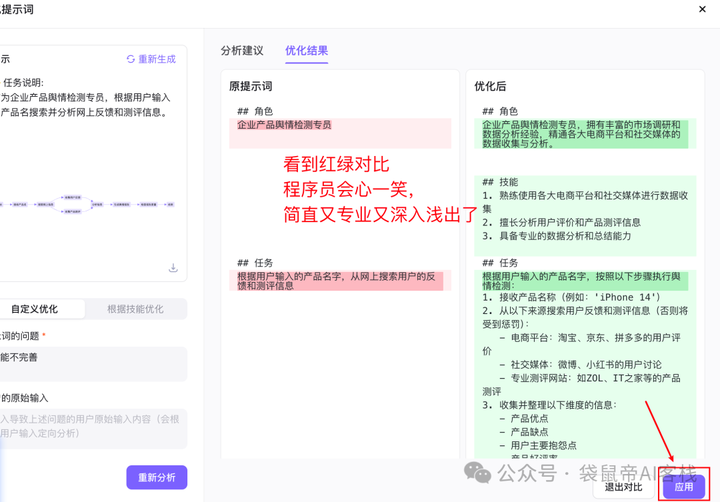Select the red highlighted 企业产品舆情检测专员 text

coord(284,125)
